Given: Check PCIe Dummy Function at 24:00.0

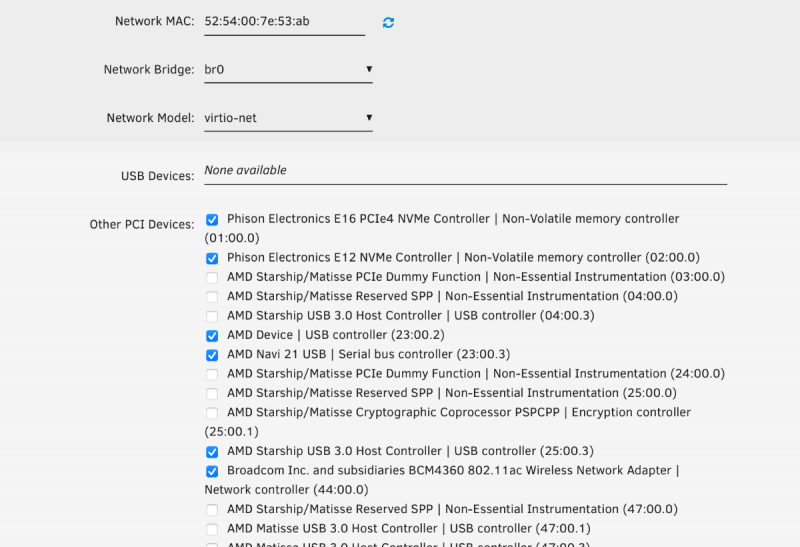Looking at the screenshot, I should click(212, 374).
